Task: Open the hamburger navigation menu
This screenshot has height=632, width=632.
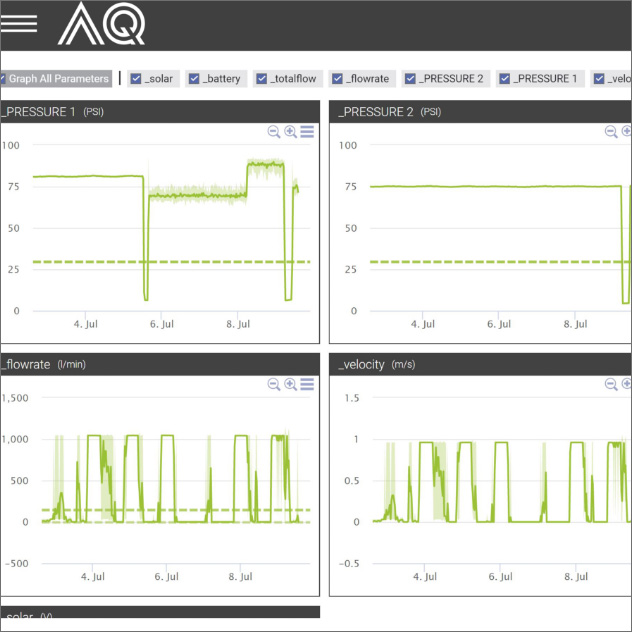Action: coord(19,24)
